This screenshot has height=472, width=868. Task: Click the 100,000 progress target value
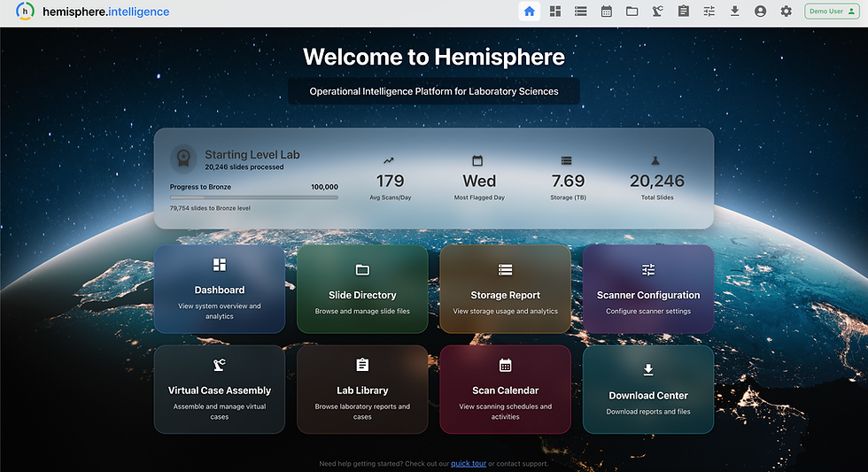[324, 187]
